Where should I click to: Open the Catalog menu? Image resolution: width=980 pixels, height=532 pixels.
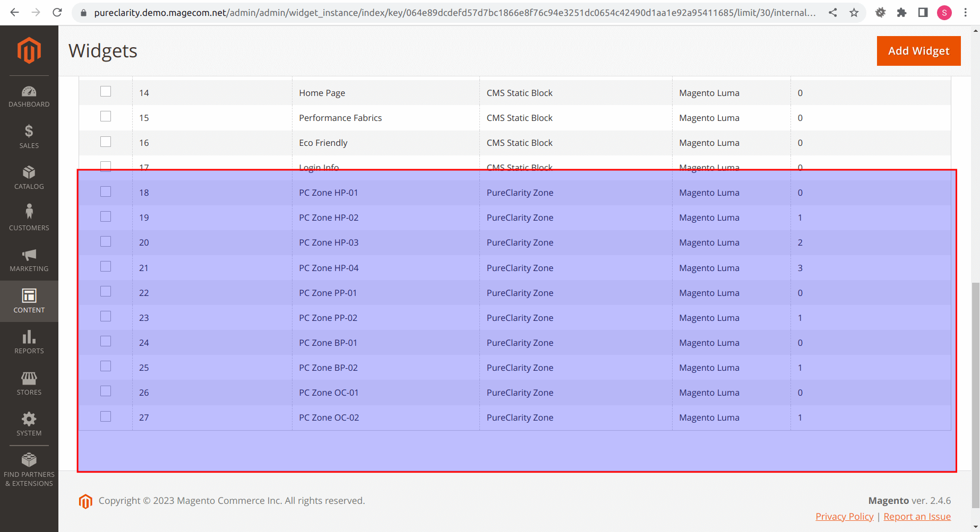click(x=29, y=178)
